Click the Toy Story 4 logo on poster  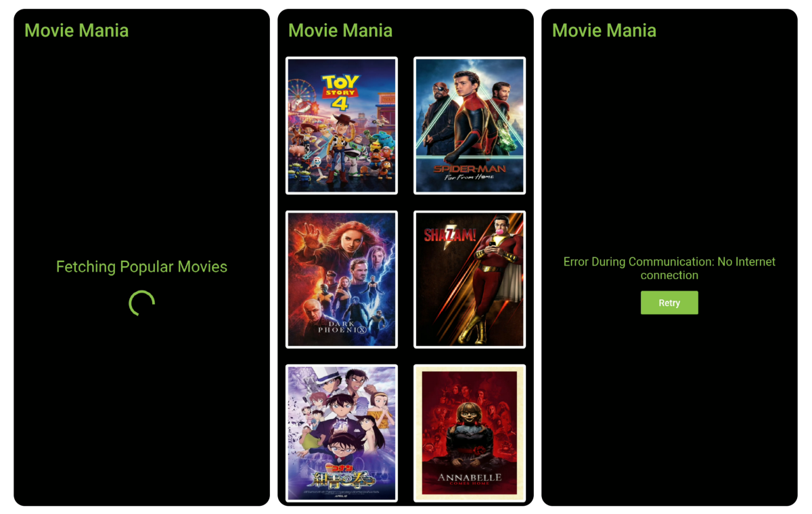(x=340, y=92)
